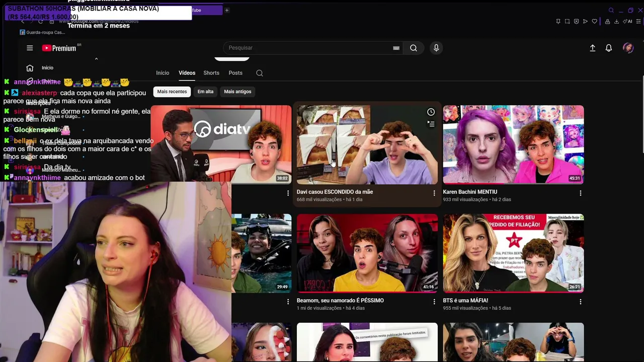Open options for BTS é uma MÁFIA video

581,302
